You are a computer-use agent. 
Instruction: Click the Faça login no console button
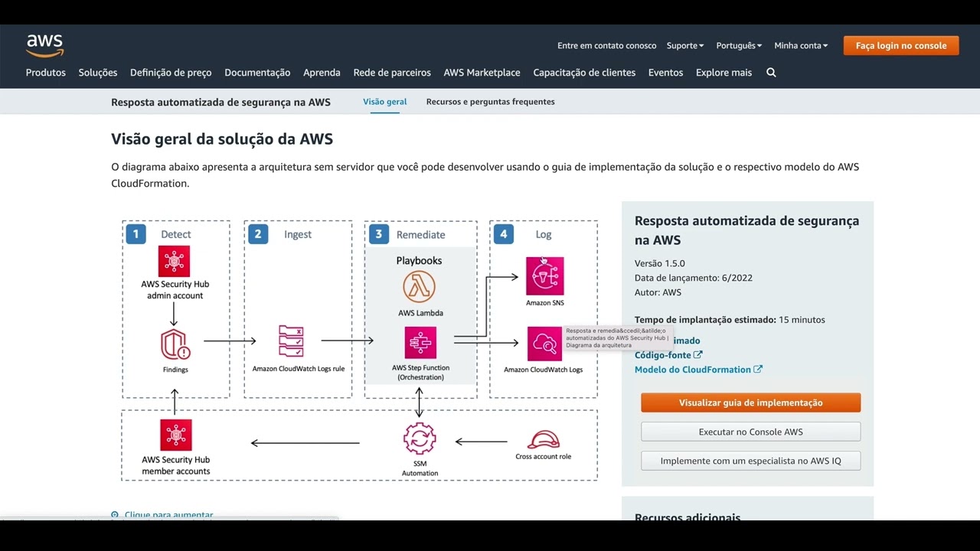901,46
